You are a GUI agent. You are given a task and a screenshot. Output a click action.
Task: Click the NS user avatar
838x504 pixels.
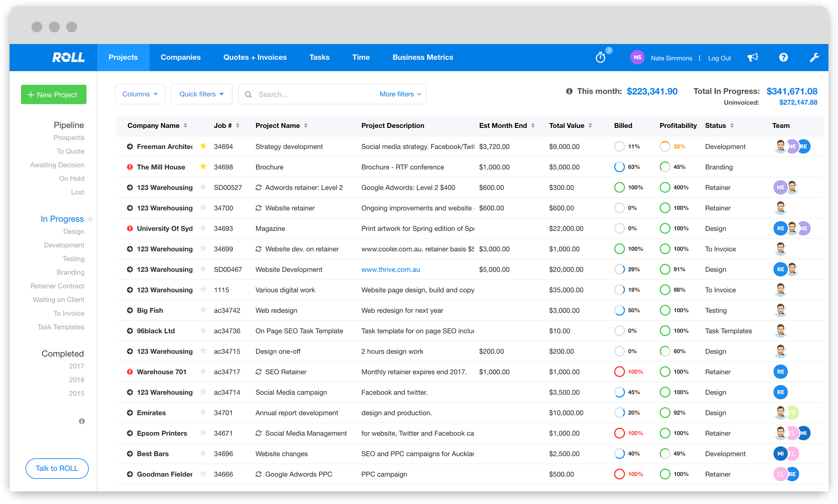637,57
